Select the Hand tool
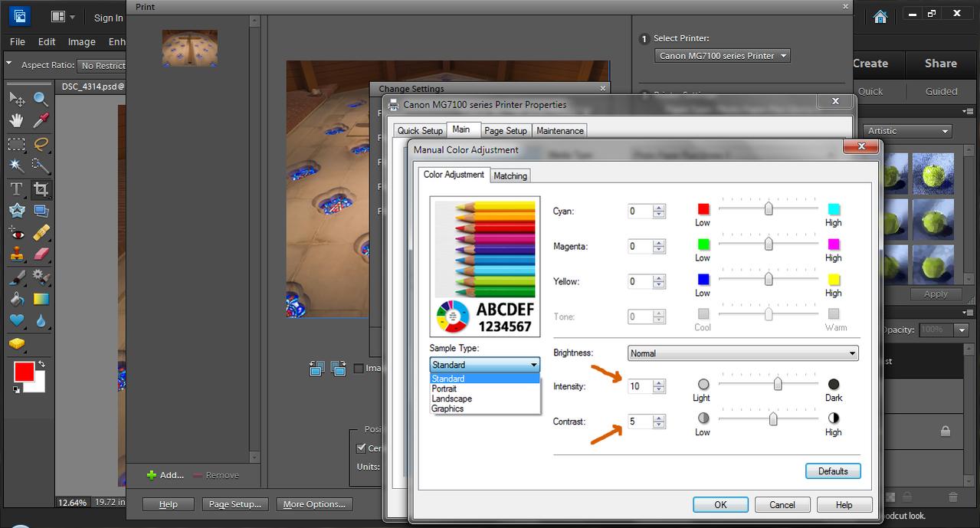Viewport: 980px width, 528px height. pyautogui.click(x=17, y=121)
